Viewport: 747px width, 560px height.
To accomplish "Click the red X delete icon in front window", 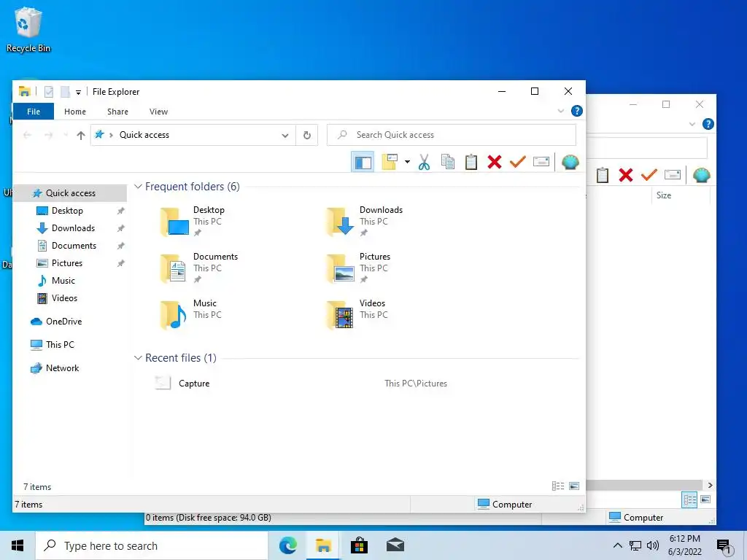I will 495,162.
